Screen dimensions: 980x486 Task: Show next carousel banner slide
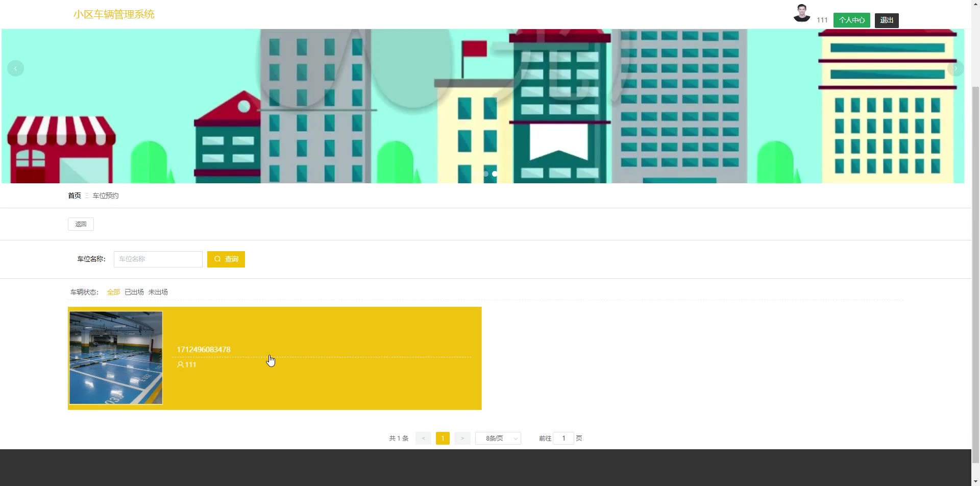955,68
